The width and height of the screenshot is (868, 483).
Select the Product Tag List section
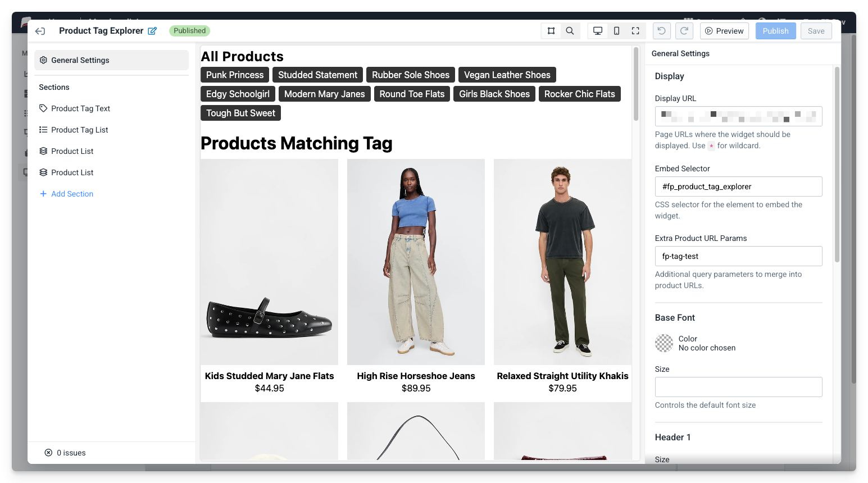[x=79, y=130]
